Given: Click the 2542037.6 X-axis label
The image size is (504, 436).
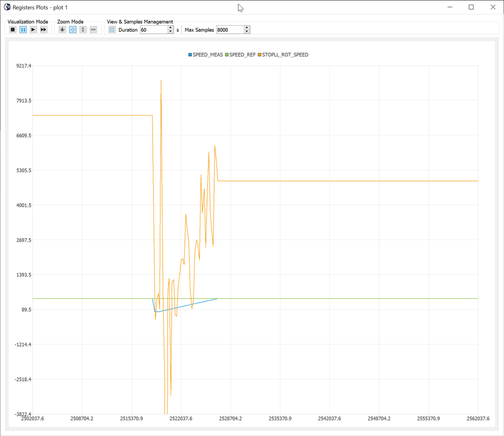Looking at the screenshot, I should point(329,418).
